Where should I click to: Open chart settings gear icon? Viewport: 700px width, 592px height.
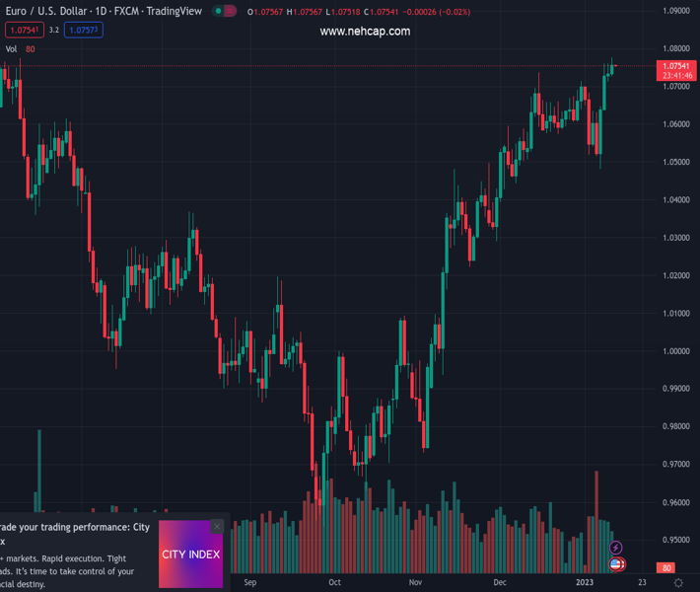click(x=678, y=583)
